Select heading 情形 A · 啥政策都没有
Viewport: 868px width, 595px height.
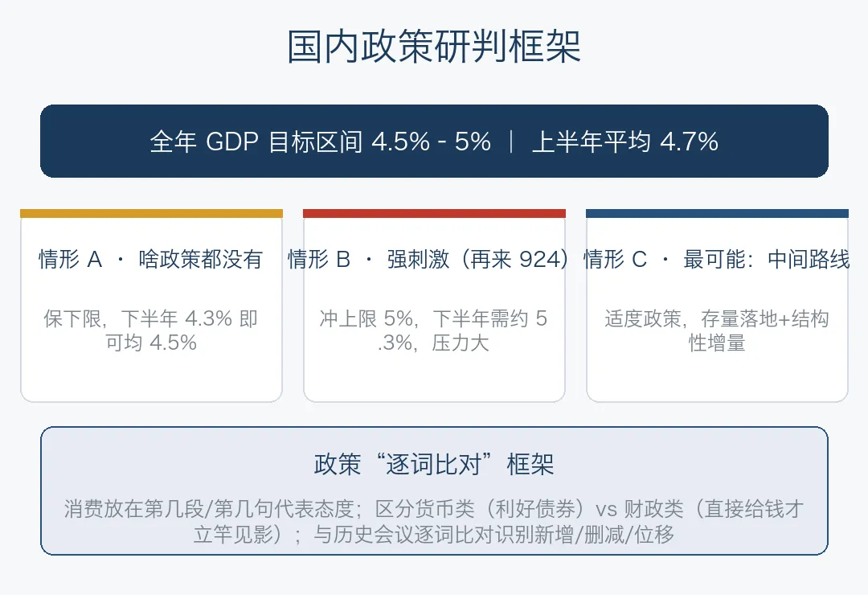151,259
